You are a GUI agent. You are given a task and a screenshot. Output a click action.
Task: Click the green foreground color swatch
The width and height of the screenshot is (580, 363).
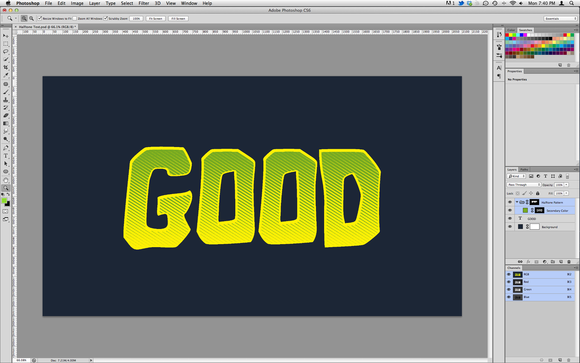pos(4,201)
